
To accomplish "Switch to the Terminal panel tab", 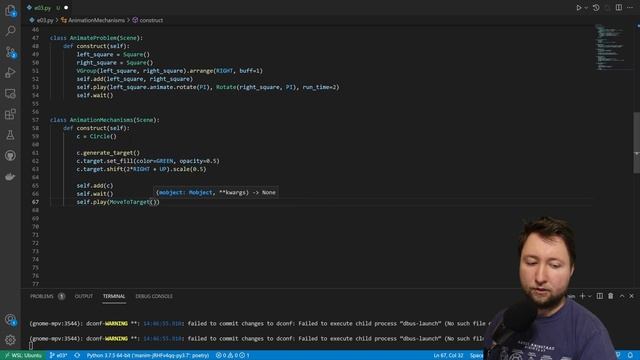I will click(114, 296).
